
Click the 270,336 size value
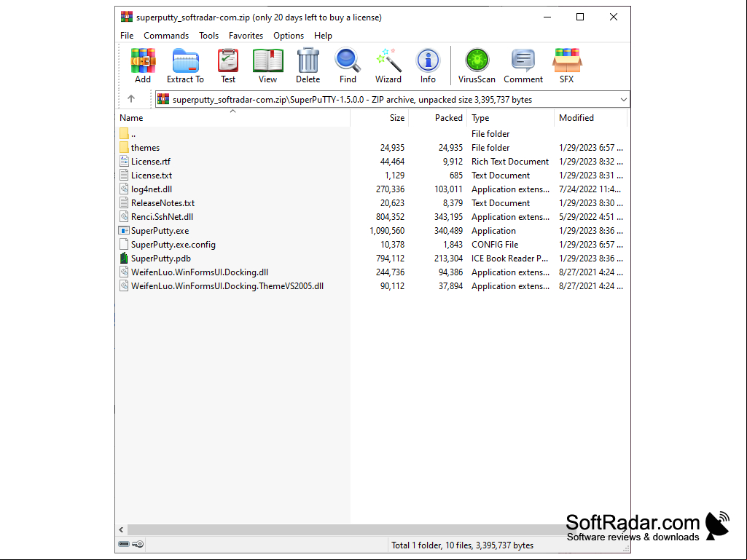pos(390,189)
